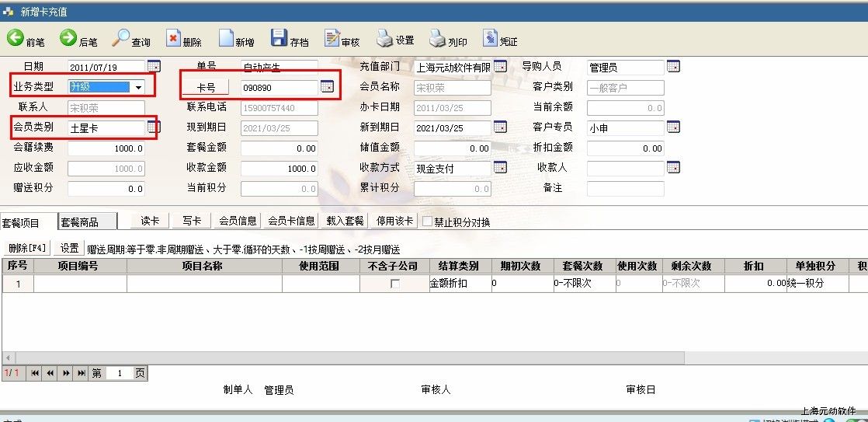The width and height of the screenshot is (868, 422).
Task: Switch to the 套餐商品 tab
Action: [x=80, y=222]
